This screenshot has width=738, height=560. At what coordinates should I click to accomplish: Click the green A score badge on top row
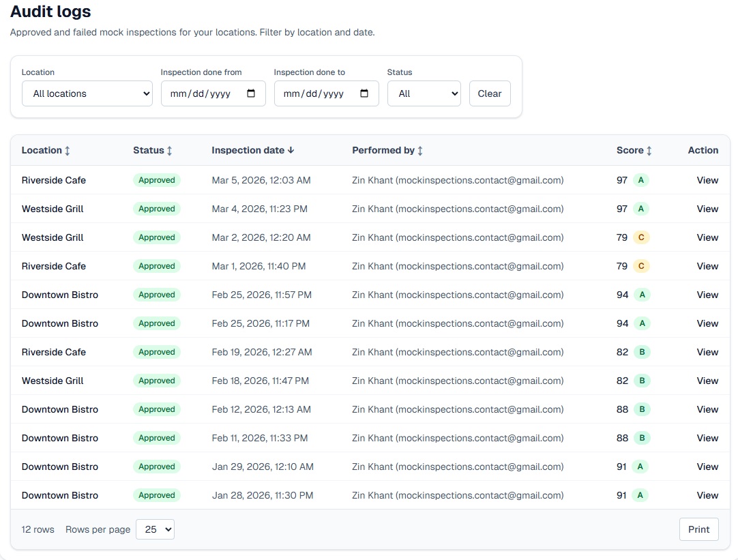641,180
